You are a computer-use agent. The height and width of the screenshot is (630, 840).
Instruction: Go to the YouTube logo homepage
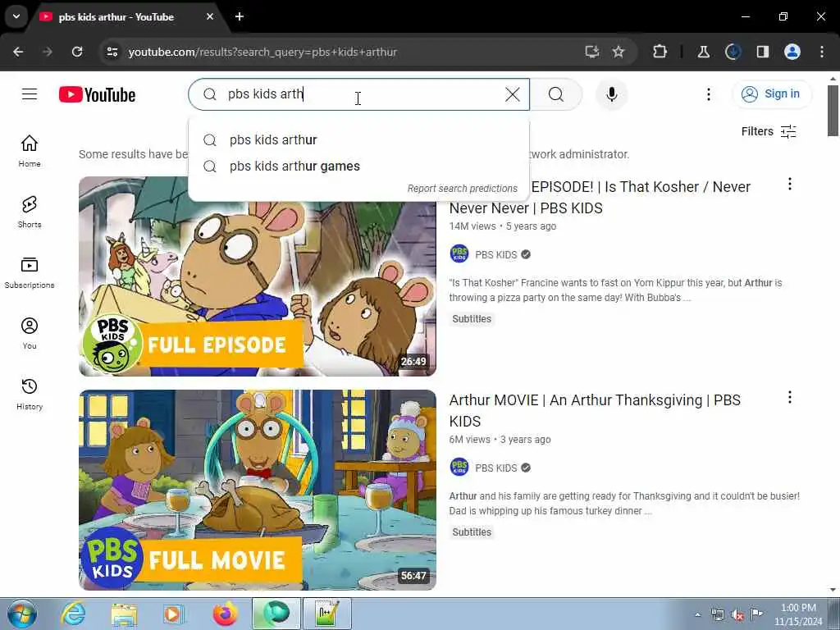[x=97, y=95]
